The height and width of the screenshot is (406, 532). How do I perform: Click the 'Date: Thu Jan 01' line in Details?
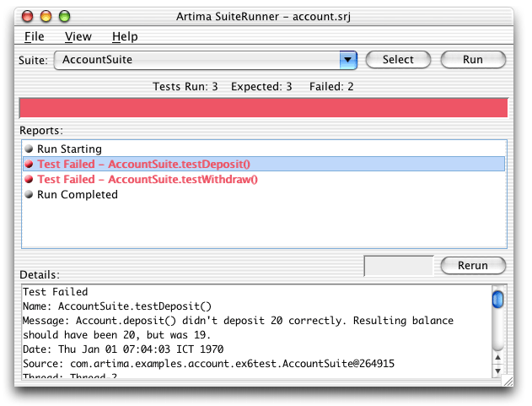123,349
